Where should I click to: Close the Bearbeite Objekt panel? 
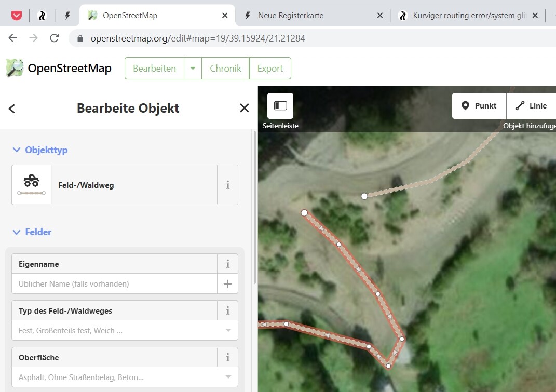click(x=244, y=108)
